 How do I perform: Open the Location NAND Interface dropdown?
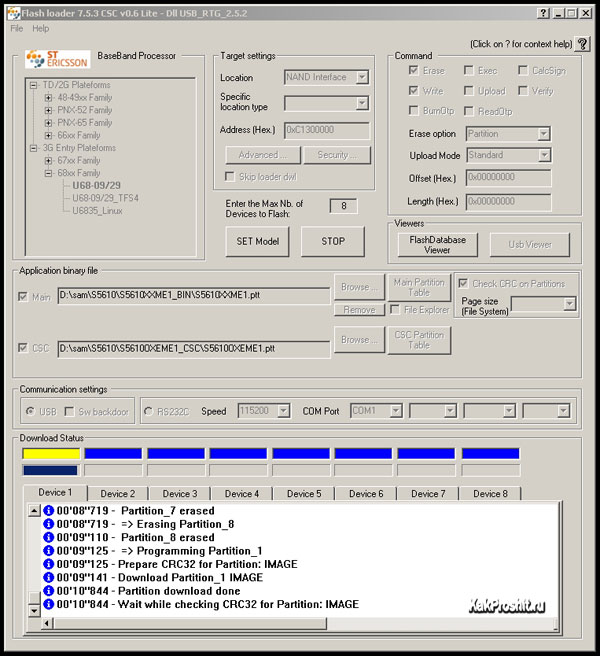(x=361, y=77)
